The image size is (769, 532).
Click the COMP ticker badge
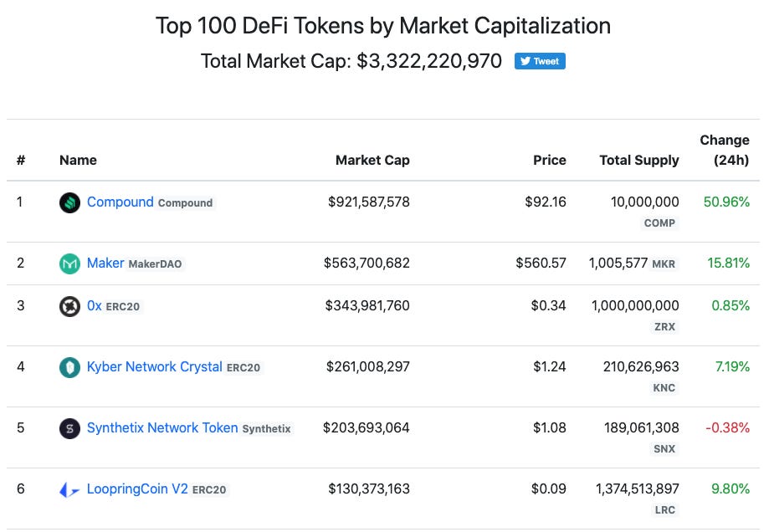(x=660, y=223)
